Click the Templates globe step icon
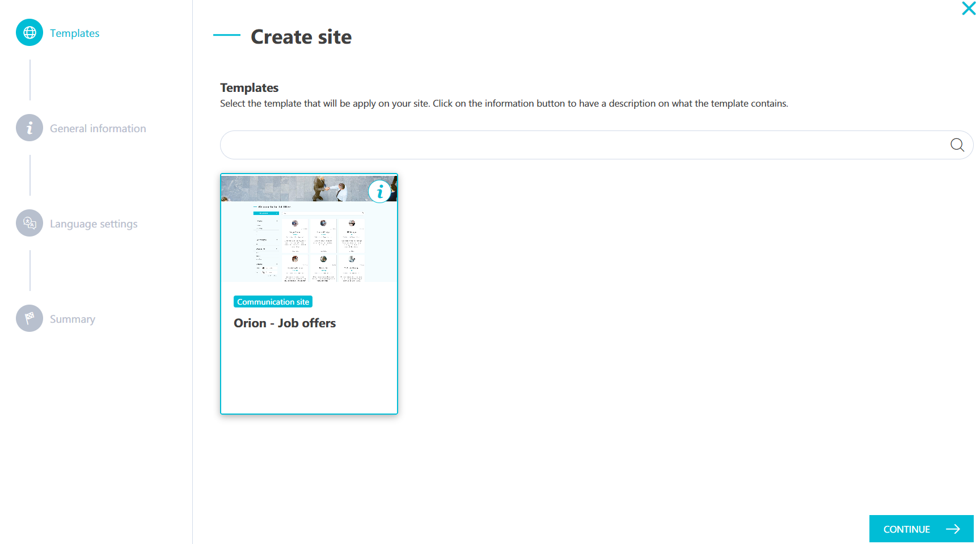 click(29, 33)
